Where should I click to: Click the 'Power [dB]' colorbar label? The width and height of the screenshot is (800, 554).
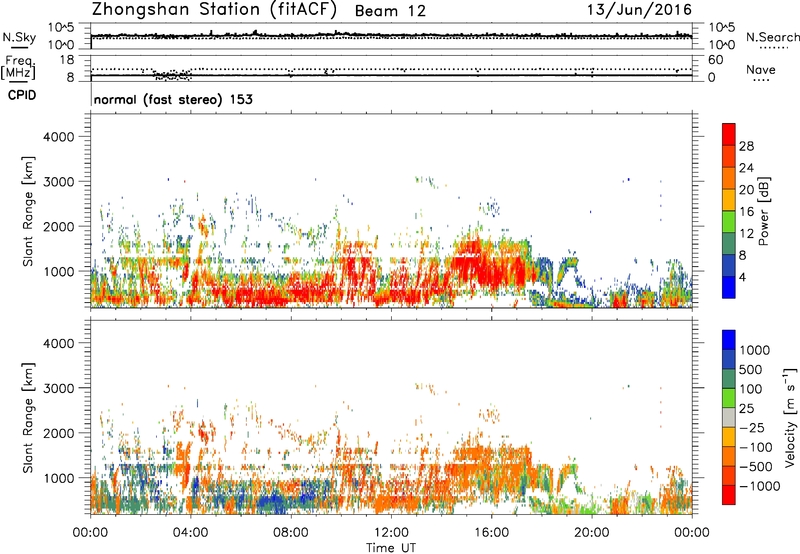pyautogui.click(x=764, y=211)
